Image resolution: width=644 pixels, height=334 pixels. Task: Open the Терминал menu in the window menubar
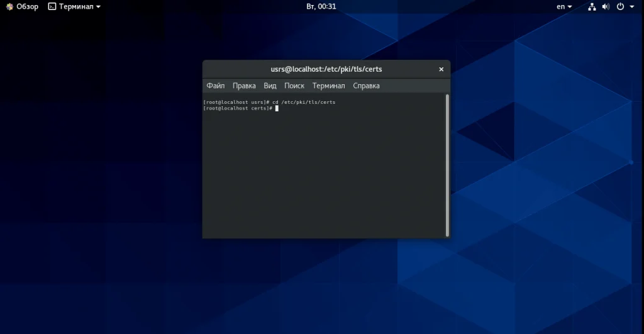click(328, 86)
